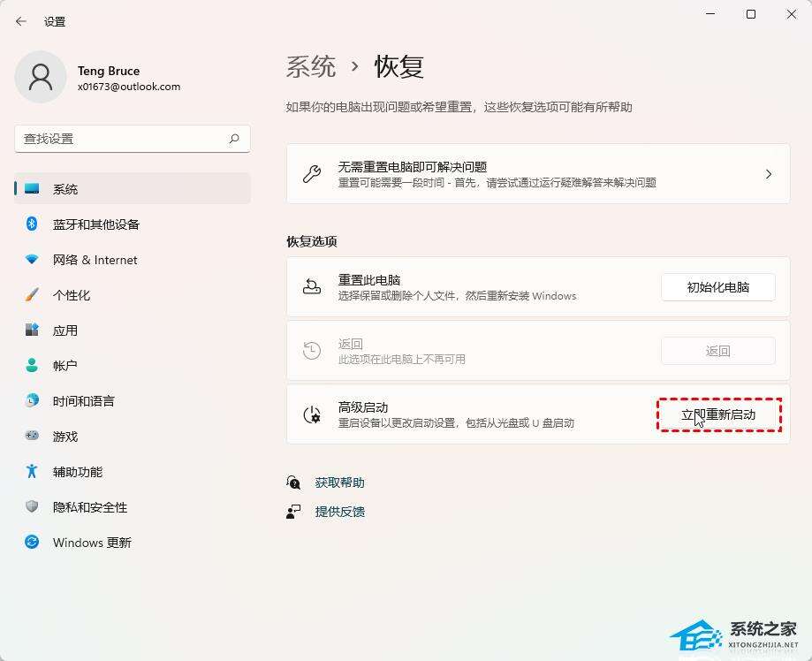
Task: Click the 无需重置电脑即可解决问题 title
Action: [x=413, y=167]
